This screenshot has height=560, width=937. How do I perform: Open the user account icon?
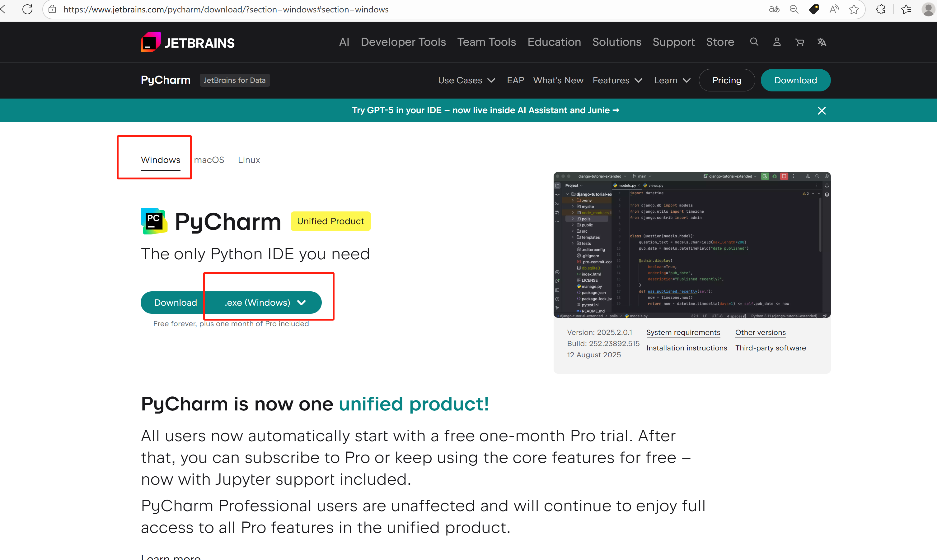coord(776,42)
